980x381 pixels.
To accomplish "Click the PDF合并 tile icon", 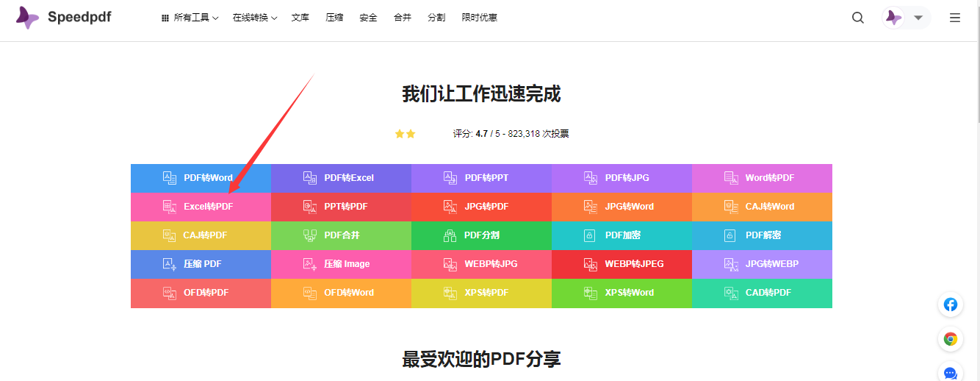I will coord(309,235).
